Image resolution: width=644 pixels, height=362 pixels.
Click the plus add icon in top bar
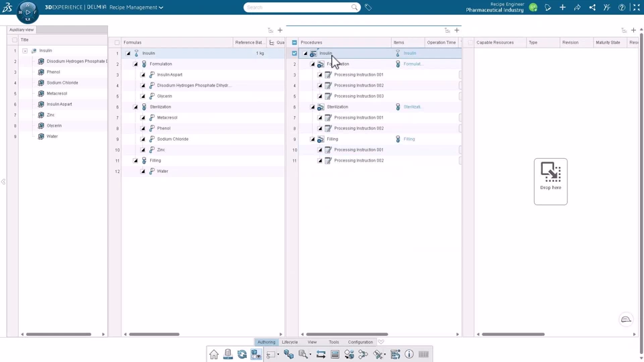tap(562, 7)
